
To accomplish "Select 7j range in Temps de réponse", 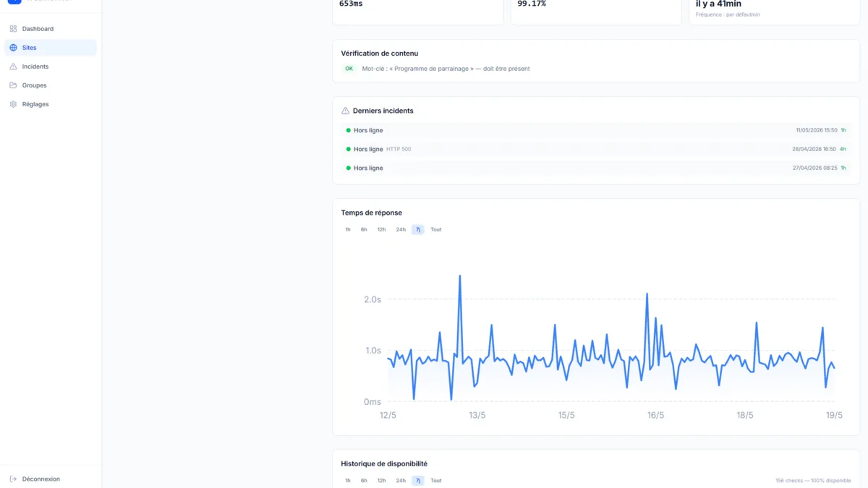I will pos(418,230).
